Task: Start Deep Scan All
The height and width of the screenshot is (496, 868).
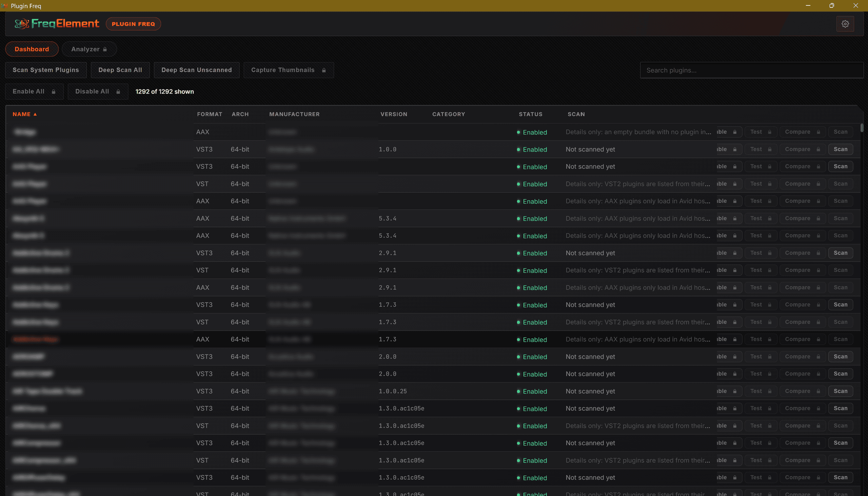Action: (120, 70)
